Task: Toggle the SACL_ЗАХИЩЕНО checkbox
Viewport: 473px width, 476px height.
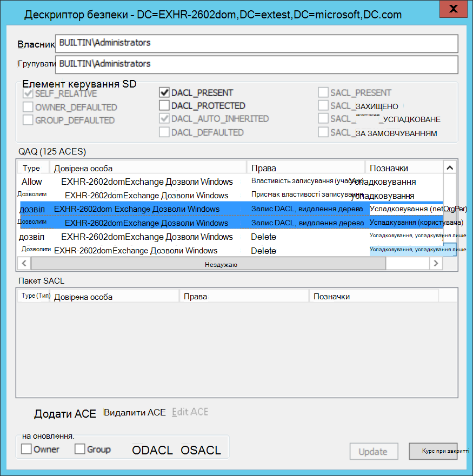Action: point(323,105)
